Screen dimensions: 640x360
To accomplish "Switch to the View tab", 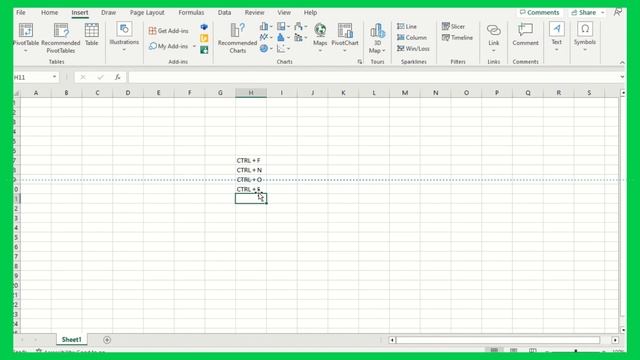I will [x=284, y=13].
